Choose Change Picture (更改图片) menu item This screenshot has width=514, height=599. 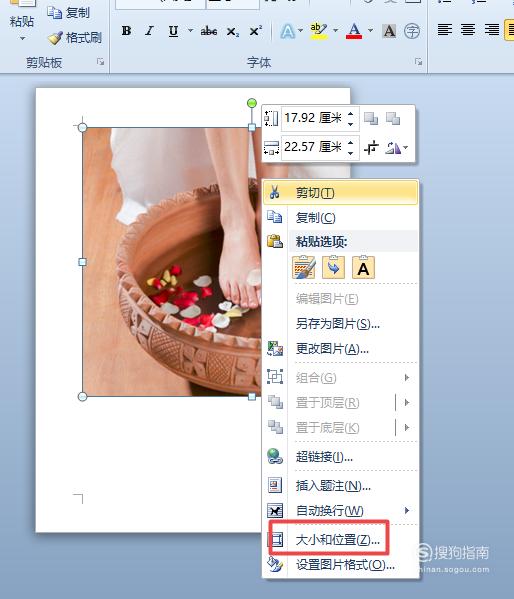click(x=341, y=349)
